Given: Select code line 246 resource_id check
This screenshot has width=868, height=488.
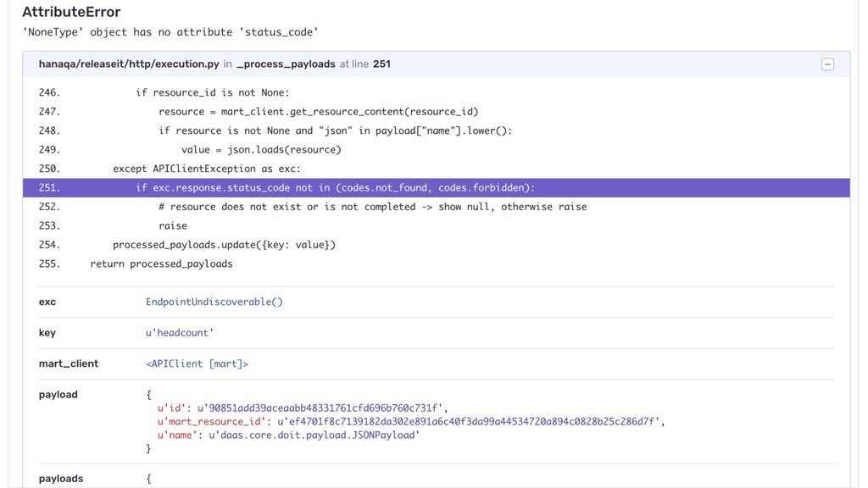Looking at the screenshot, I should pos(437,92).
